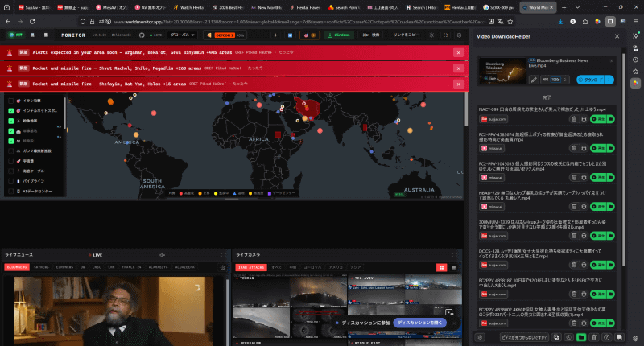This screenshot has height=346, width=644.
Task: Reload the page with browser refresh icon
Action: (32, 22)
